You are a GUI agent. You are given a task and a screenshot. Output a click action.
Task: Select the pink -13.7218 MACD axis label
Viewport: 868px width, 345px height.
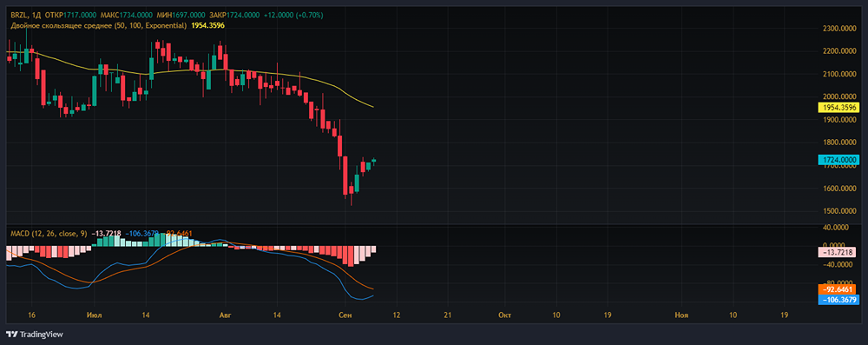click(x=837, y=252)
